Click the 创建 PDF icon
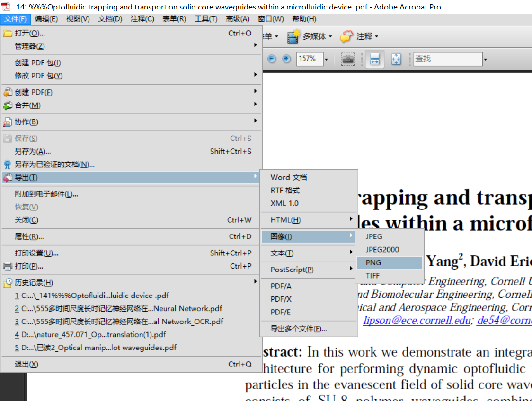532x401 pixels. pyautogui.click(x=8, y=92)
